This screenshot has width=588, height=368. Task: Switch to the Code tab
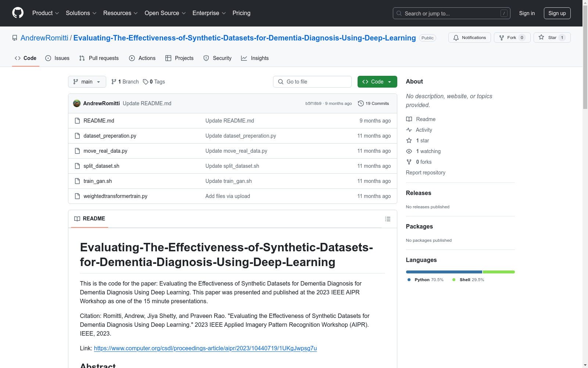25,58
